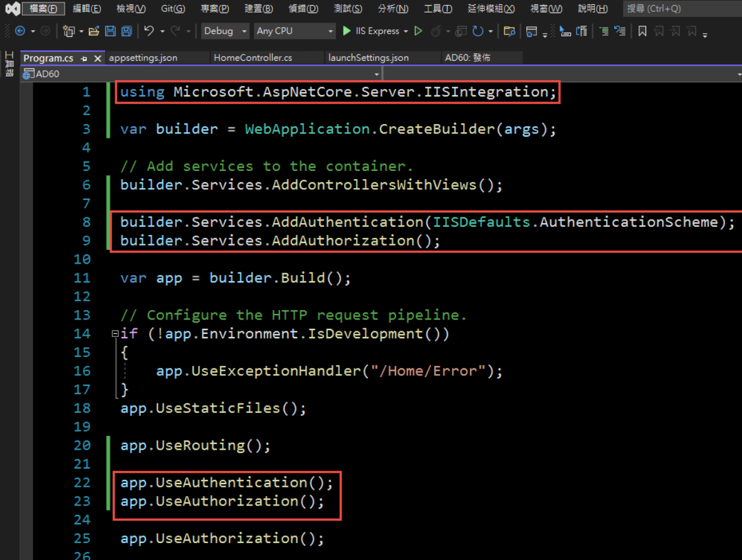This screenshot has height=560, width=742.
Task: Open the Any CPU platform dropdown
Action: pos(295,31)
